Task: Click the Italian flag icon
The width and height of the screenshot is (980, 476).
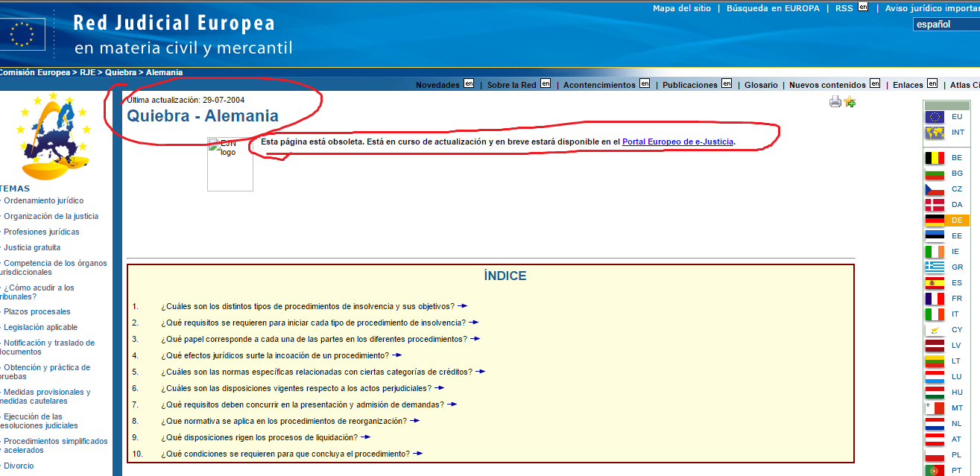Action: click(935, 314)
